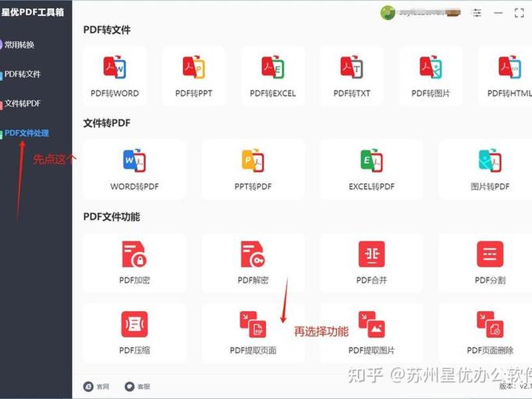
Task: Open the 客服 customer service link
Action: 138,386
